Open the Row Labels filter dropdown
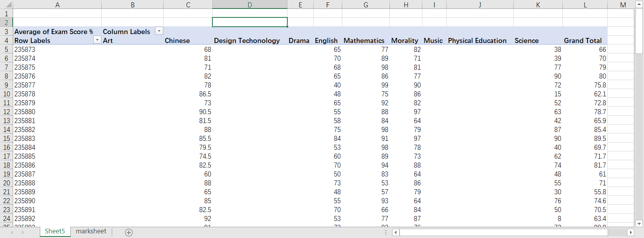The width and height of the screenshot is (644, 238). (x=97, y=40)
